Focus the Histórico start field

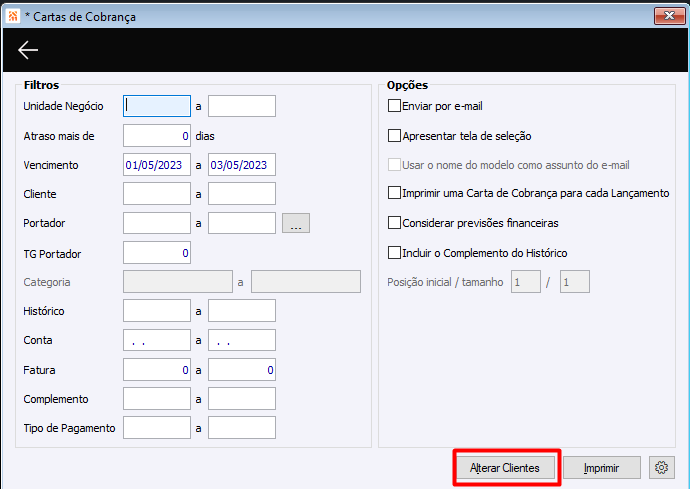coord(157,311)
